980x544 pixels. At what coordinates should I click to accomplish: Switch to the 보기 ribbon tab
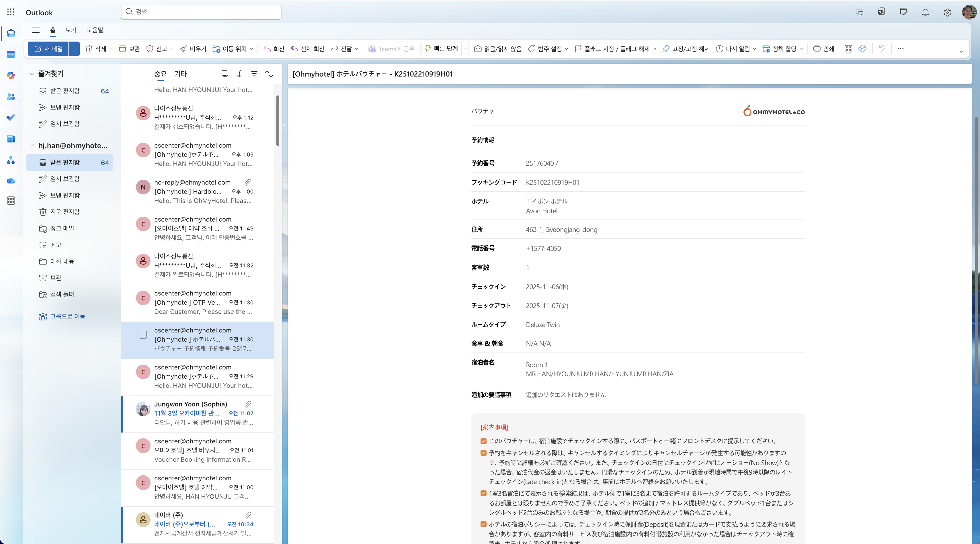71,30
